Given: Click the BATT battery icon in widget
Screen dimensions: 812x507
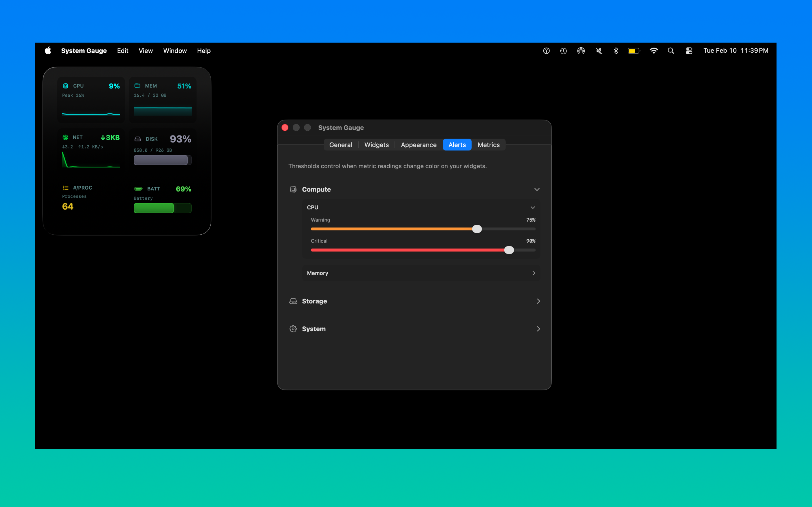Looking at the screenshot, I should point(138,189).
